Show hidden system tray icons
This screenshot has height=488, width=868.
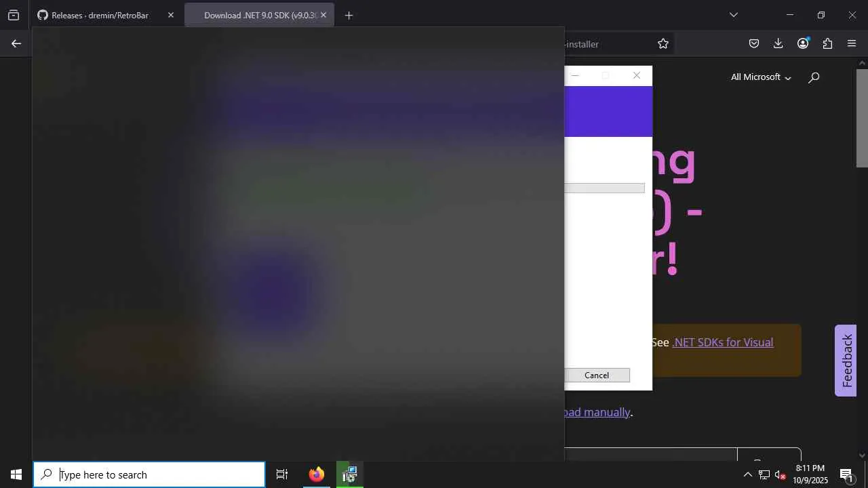(747, 474)
